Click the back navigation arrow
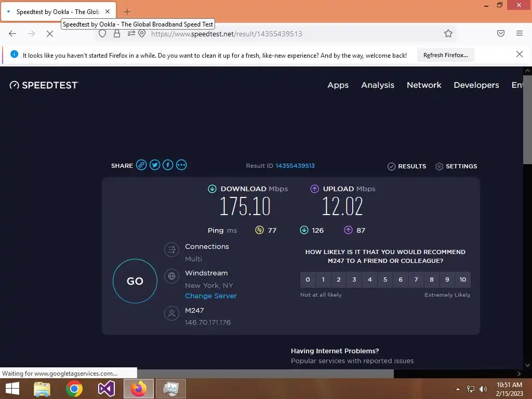532x399 pixels. point(12,34)
